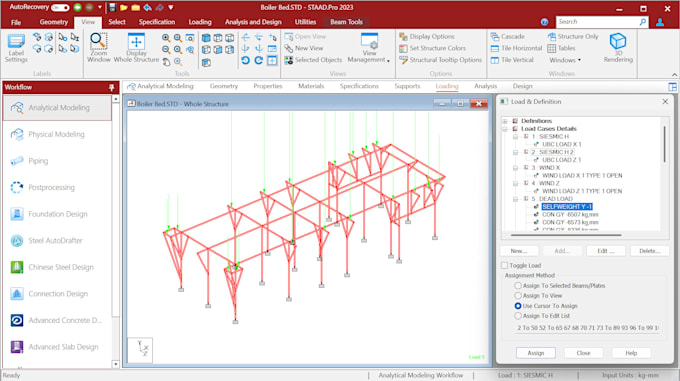The height and width of the screenshot is (381, 680).
Task: Open 3D Rendering view
Action: [x=618, y=48]
